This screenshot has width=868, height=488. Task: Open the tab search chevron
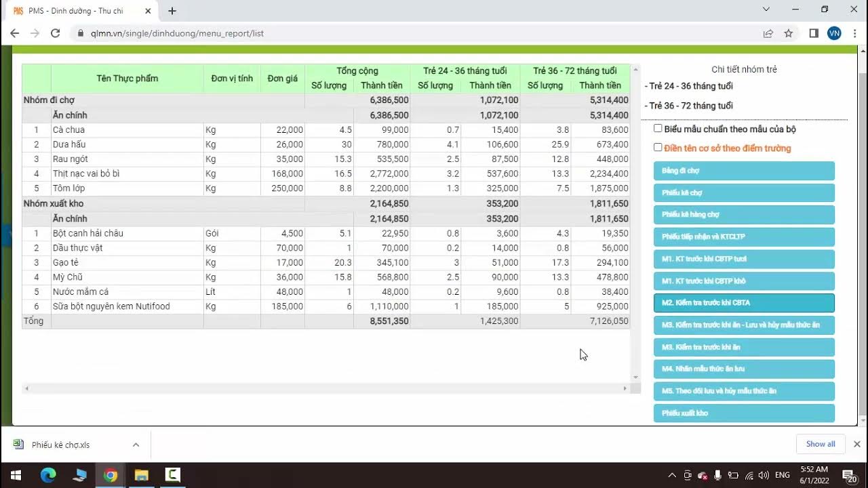(766, 9)
